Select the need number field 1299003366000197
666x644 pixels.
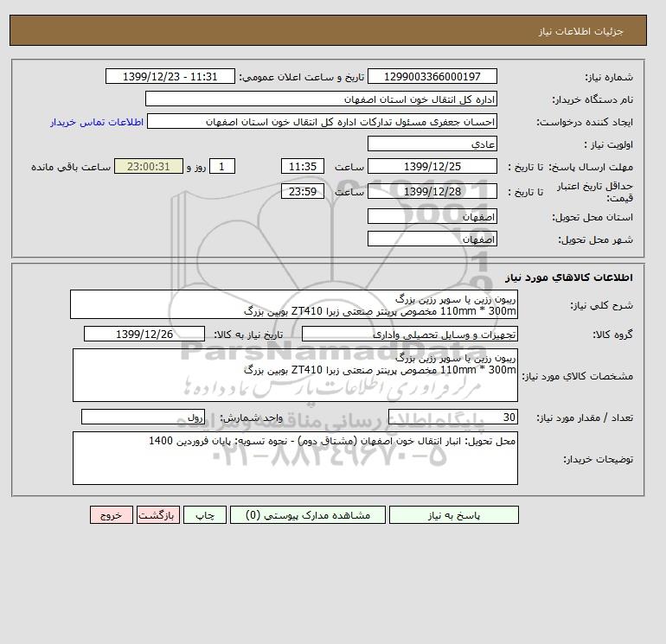[x=432, y=76]
